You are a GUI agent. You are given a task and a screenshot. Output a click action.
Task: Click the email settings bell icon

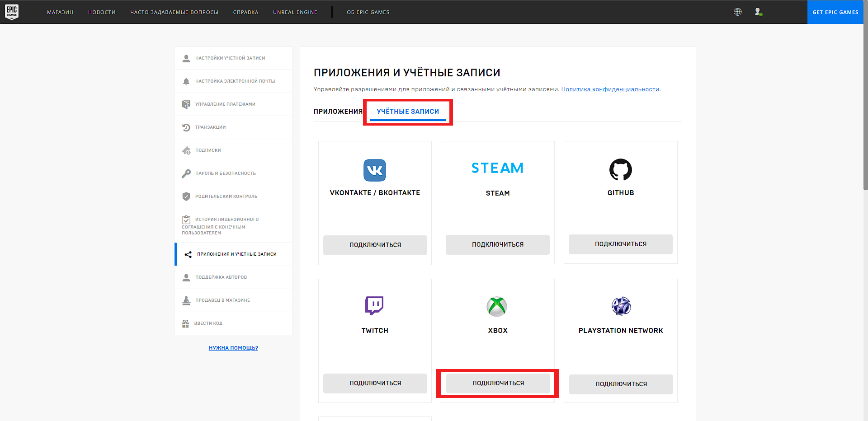click(x=186, y=81)
